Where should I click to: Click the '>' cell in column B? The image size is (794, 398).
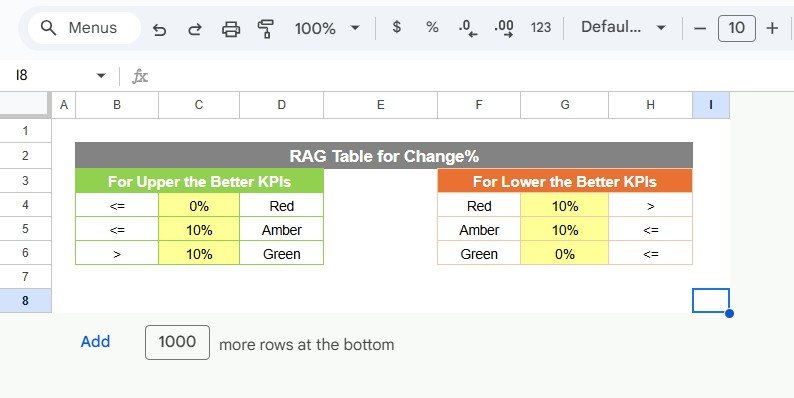[117, 253]
